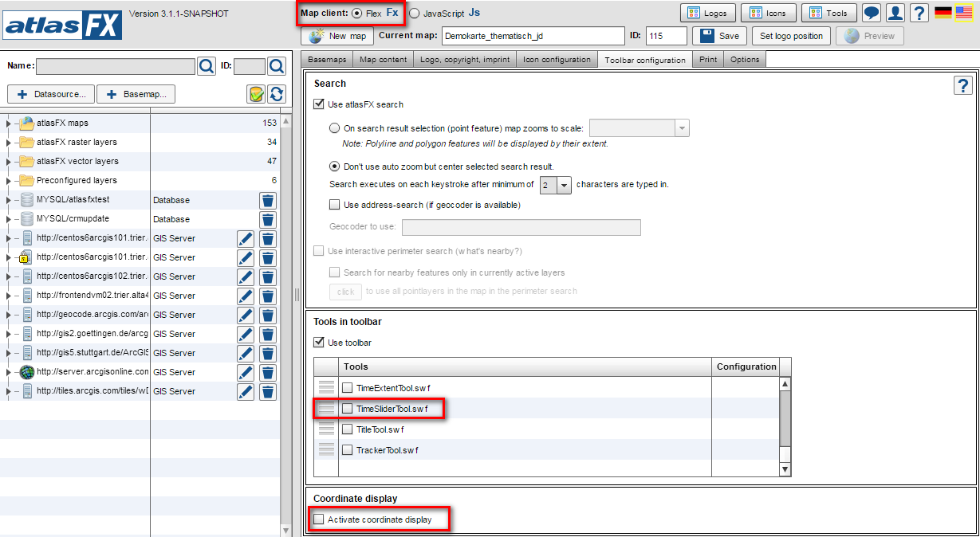Delete the MYSQL/crmupdate database
This screenshot has width=980, height=537.
tap(268, 219)
